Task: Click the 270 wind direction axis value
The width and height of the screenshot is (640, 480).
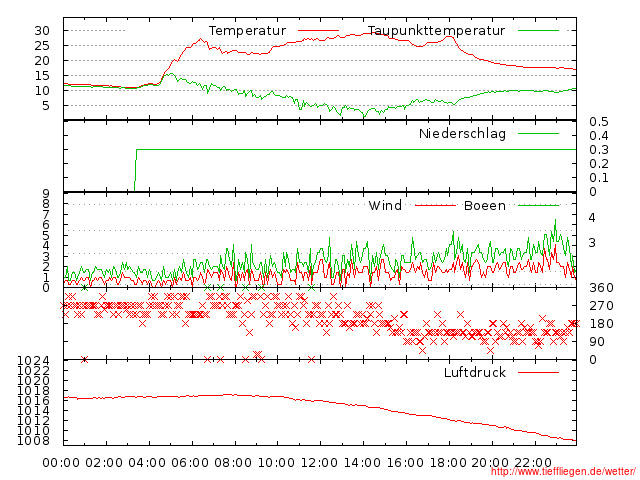Action: [x=601, y=306]
